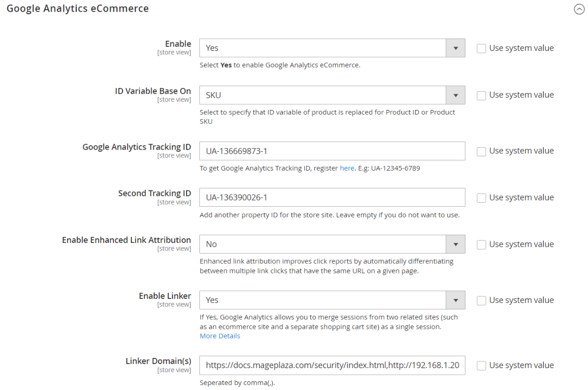Click the Second Tracking ID input field

point(332,198)
